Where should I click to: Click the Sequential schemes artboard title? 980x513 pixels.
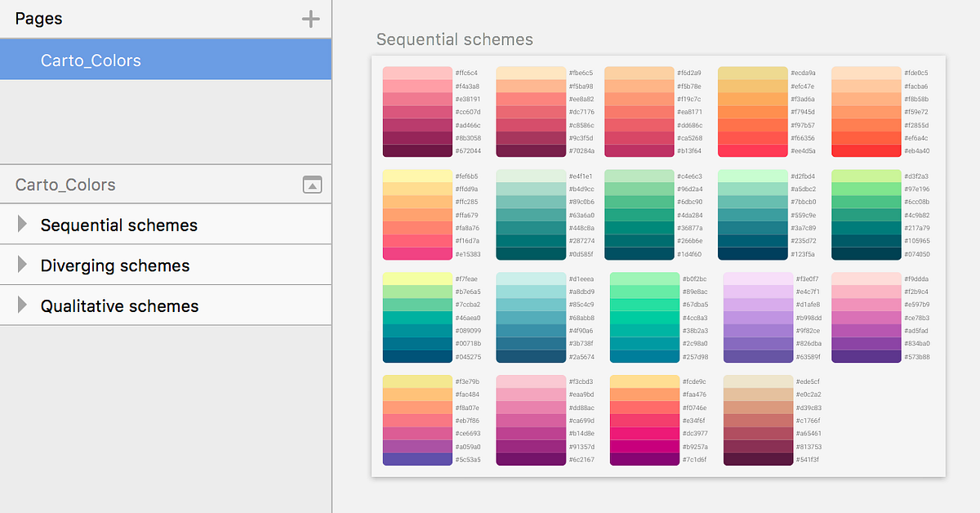coord(455,39)
